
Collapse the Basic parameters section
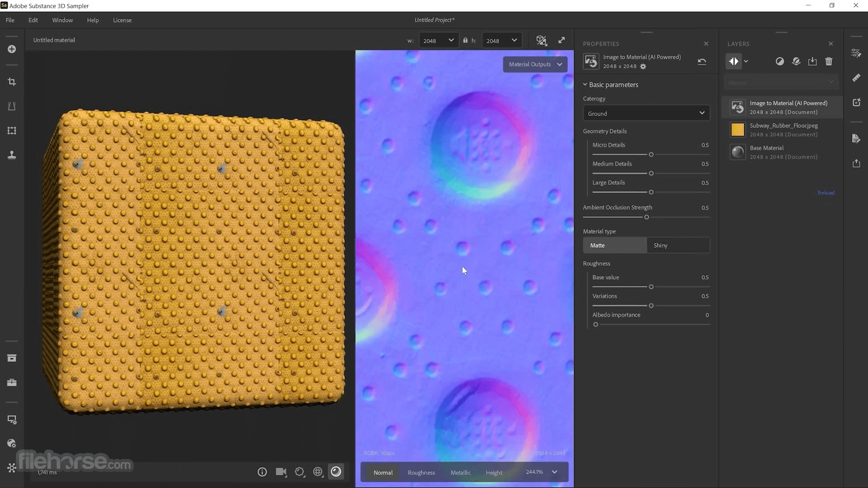pos(611,85)
